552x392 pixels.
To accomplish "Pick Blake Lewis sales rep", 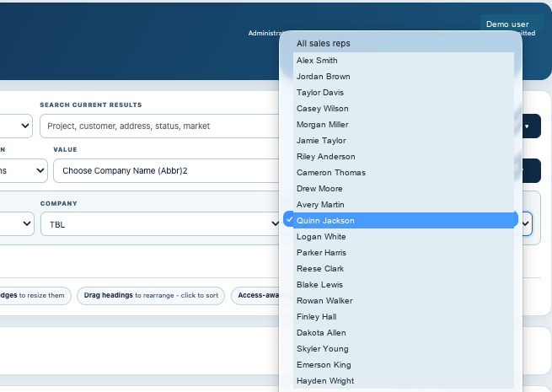I will point(404,285).
